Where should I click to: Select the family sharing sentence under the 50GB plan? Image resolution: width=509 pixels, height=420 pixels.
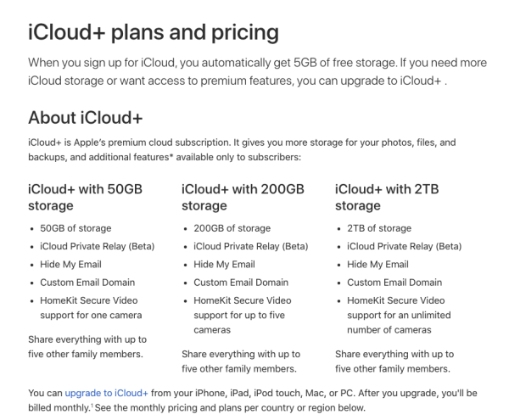87,347
